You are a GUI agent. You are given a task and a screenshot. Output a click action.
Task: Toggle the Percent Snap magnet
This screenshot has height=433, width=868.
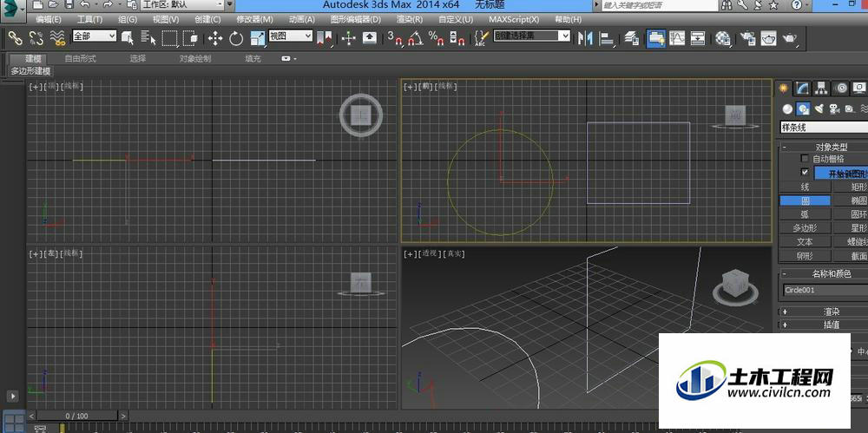coord(437,38)
